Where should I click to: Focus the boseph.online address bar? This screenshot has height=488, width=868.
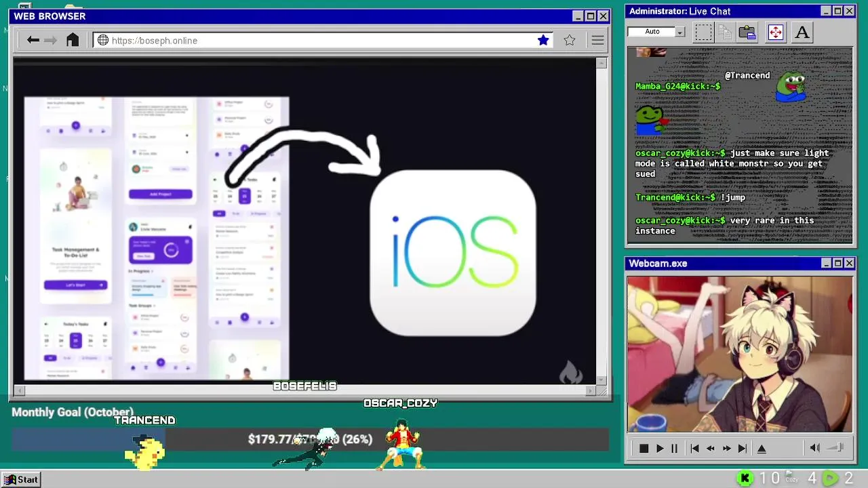click(x=323, y=41)
